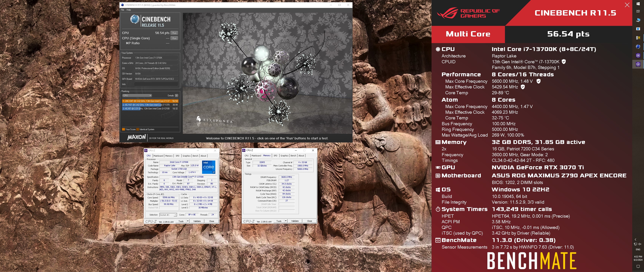Click Details arrow in Cinebench Ranking
Screen dimensions: 644x272
[176, 96]
